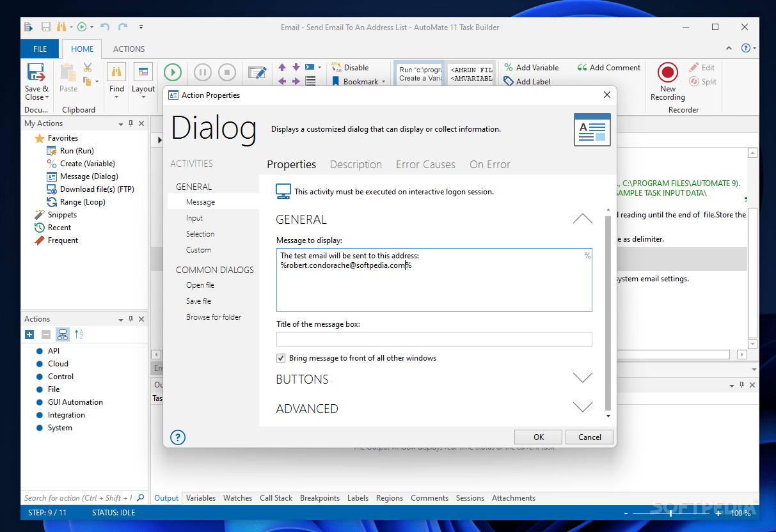Open Snippets in My Actions

(62, 215)
